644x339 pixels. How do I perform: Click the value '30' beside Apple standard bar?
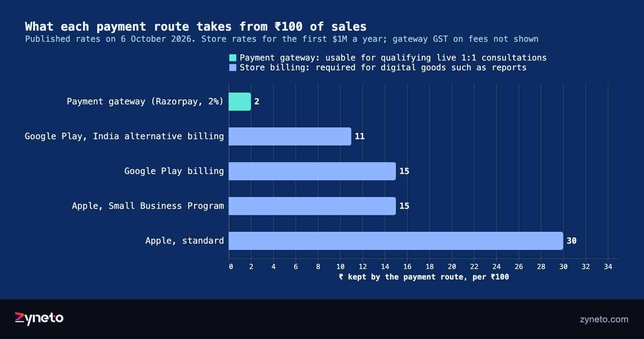572,241
